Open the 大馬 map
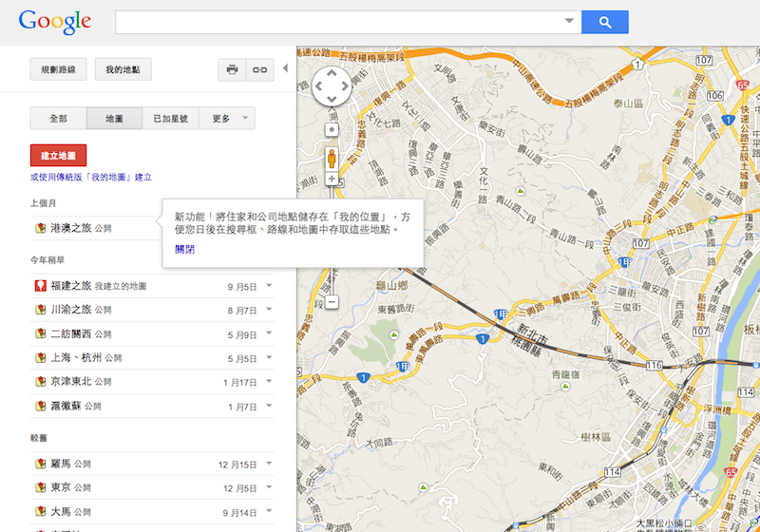This screenshot has height=532, width=760. (x=61, y=512)
